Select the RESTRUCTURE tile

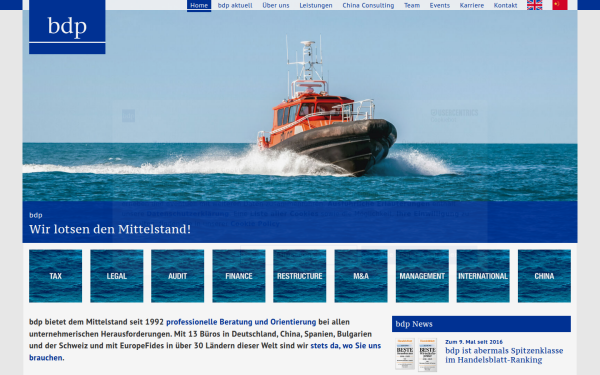click(x=300, y=276)
